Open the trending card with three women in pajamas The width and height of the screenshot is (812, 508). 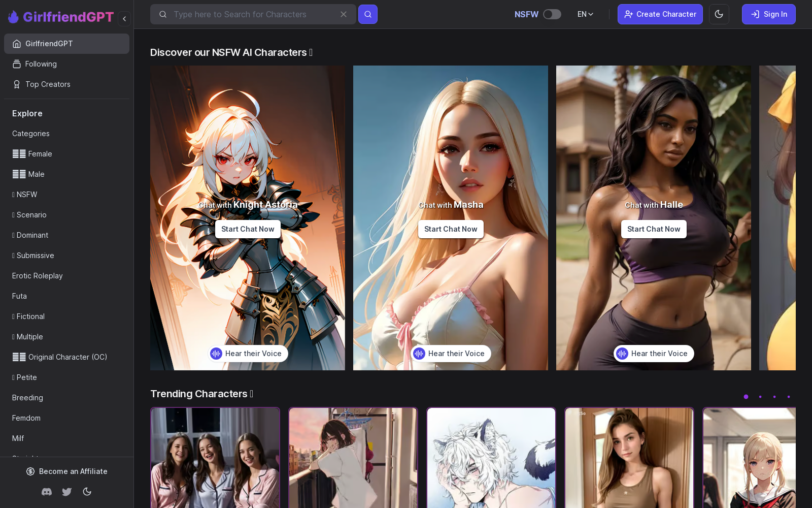pyautogui.click(x=215, y=458)
